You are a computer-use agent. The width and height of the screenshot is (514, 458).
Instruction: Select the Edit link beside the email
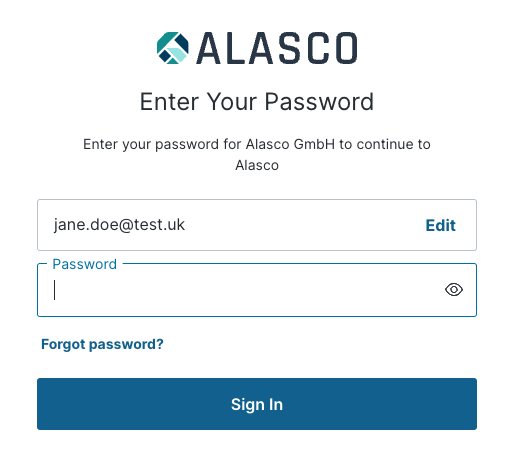(440, 225)
